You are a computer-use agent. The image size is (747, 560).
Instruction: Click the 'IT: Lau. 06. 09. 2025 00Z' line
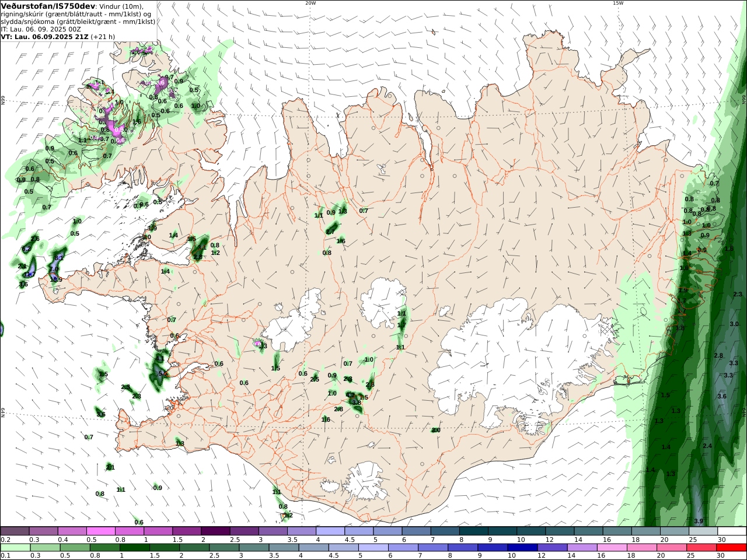coord(41,29)
